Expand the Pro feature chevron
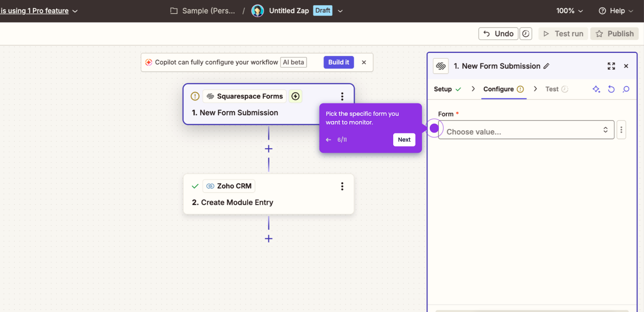The width and height of the screenshot is (644, 312). pyautogui.click(x=75, y=11)
